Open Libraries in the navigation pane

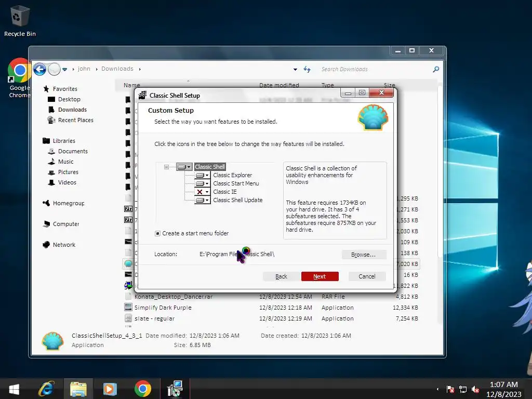coord(64,141)
